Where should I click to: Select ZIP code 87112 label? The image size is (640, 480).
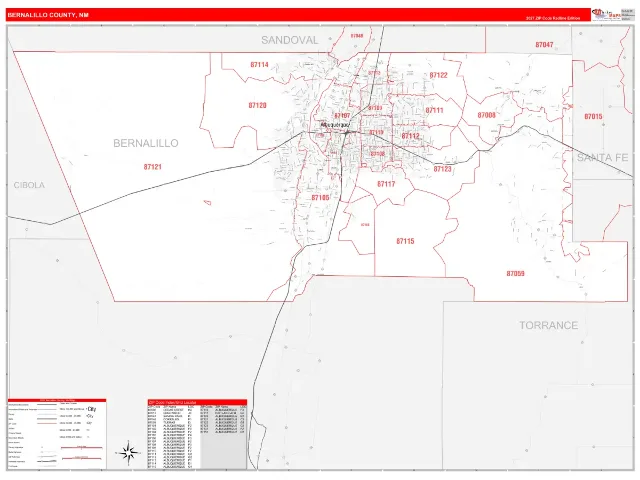click(410, 136)
